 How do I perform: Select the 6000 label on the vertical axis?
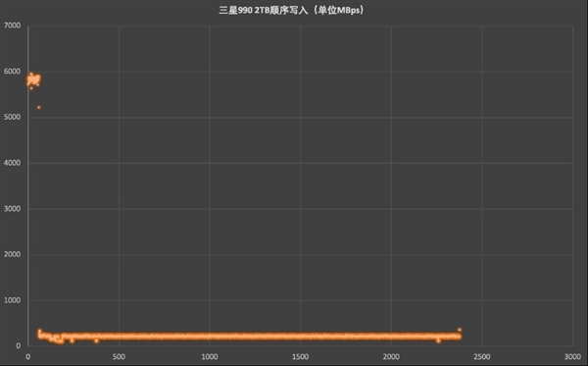coord(12,72)
